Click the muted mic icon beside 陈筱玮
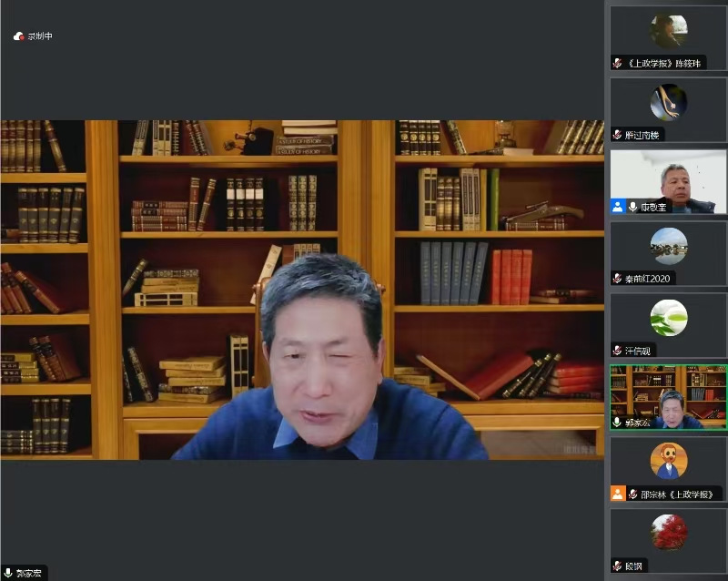 point(618,63)
